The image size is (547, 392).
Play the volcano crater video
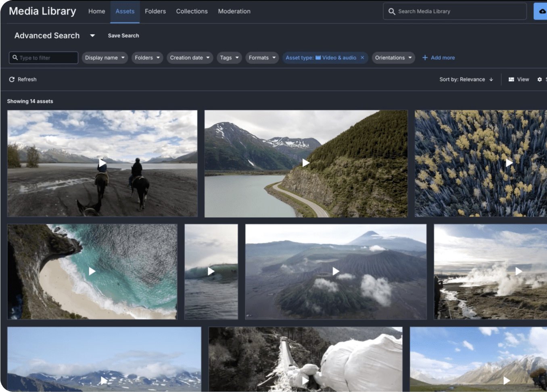(x=336, y=271)
